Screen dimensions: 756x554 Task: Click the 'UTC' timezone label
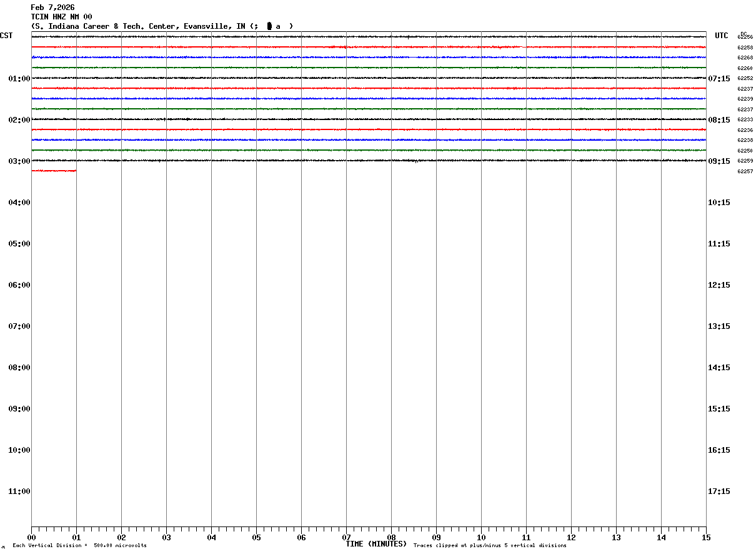pos(722,36)
